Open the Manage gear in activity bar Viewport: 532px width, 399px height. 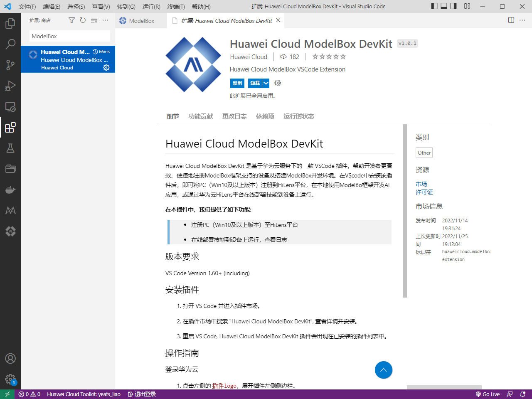pos(10,379)
